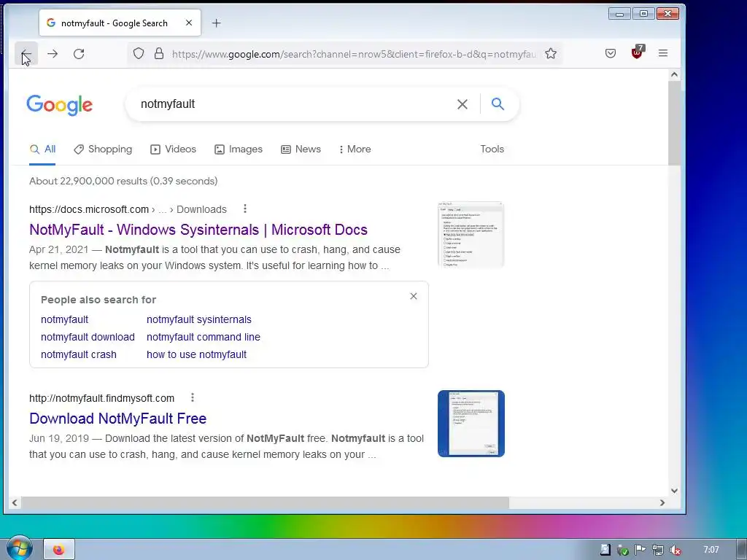Click related search notmyfault sysinternals
Image resolution: width=747 pixels, height=560 pixels.
[198, 319]
